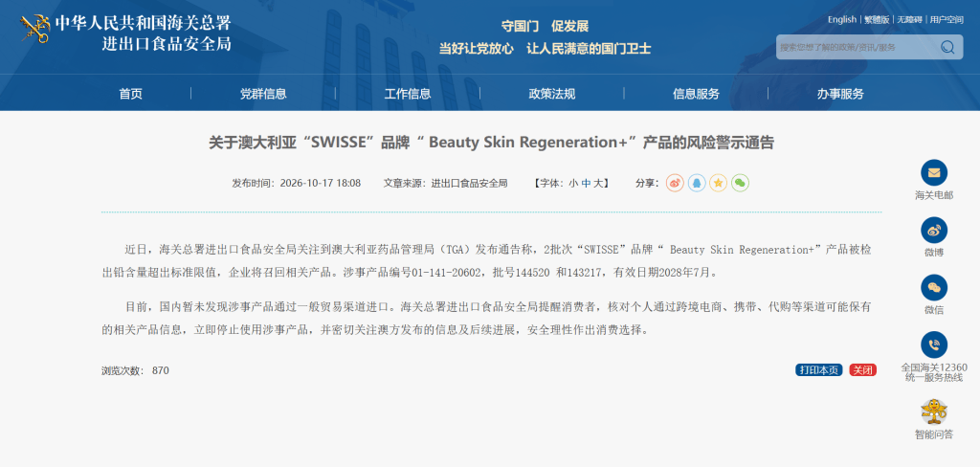The height and width of the screenshot is (467, 980).
Task: Click subtitle 进出口食品安全局 in header
Action: pos(167,44)
